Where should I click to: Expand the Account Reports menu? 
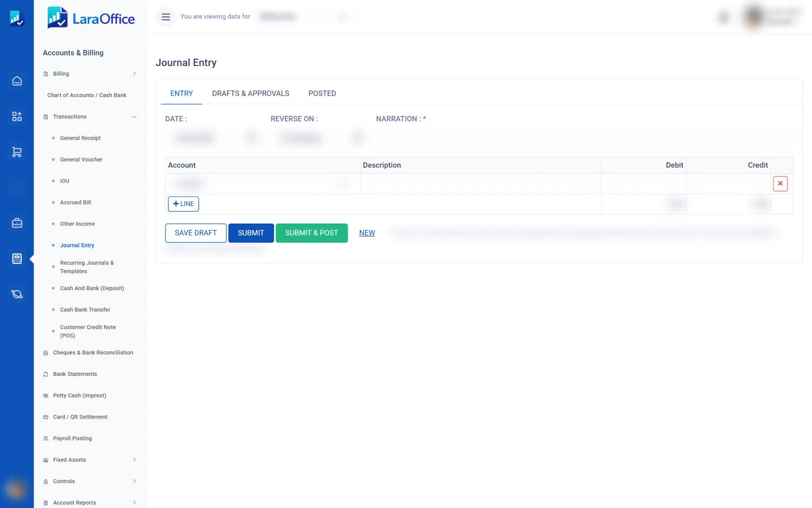[90, 502]
